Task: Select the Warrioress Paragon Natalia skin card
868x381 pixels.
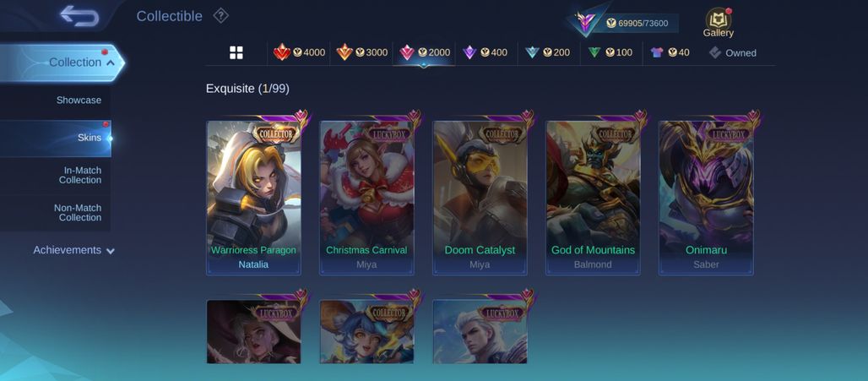Action: pyautogui.click(x=253, y=197)
